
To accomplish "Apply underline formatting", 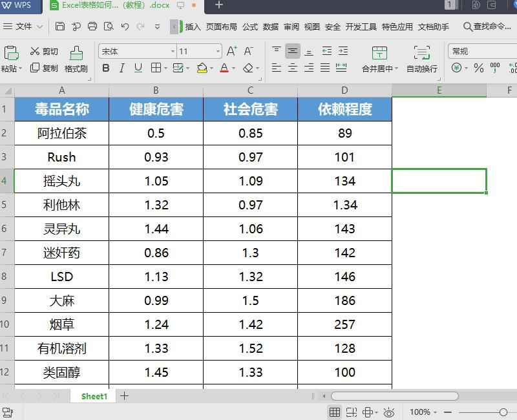I will (x=138, y=68).
